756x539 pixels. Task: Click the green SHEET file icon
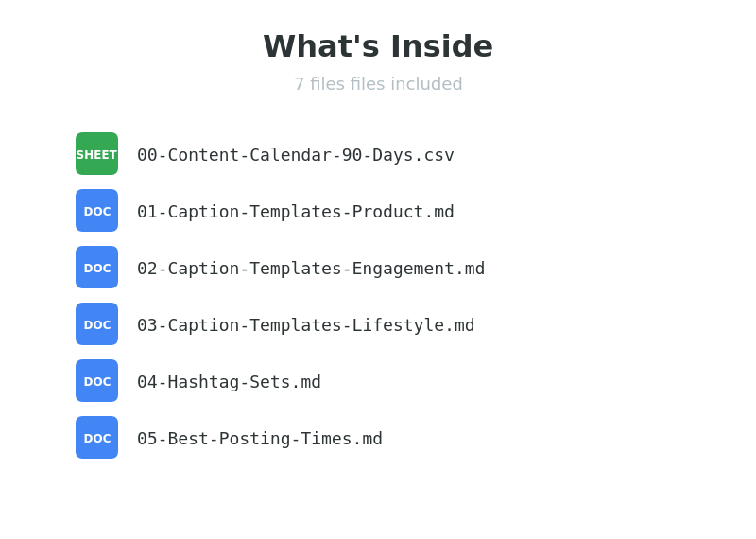pyautogui.click(x=96, y=154)
